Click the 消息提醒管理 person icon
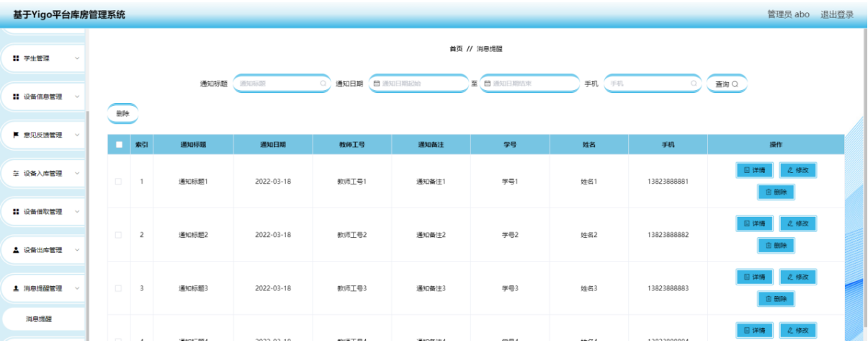The image size is (868, 343). [16, 288]
